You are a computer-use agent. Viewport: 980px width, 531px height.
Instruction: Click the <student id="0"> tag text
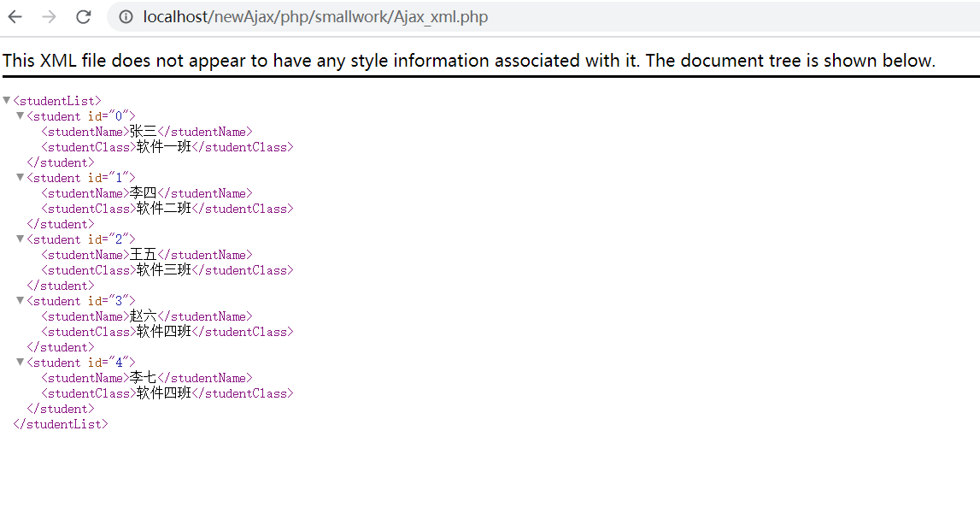(x=81, y=116)
